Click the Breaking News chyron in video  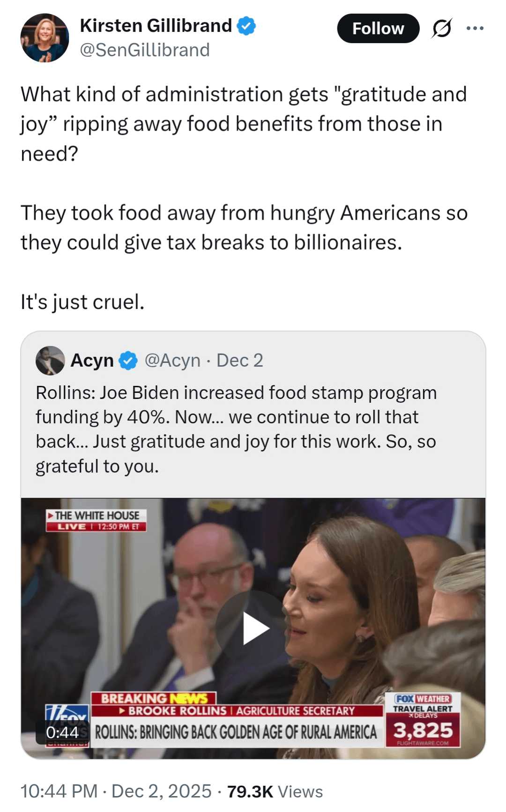click(x=153, y=698)
